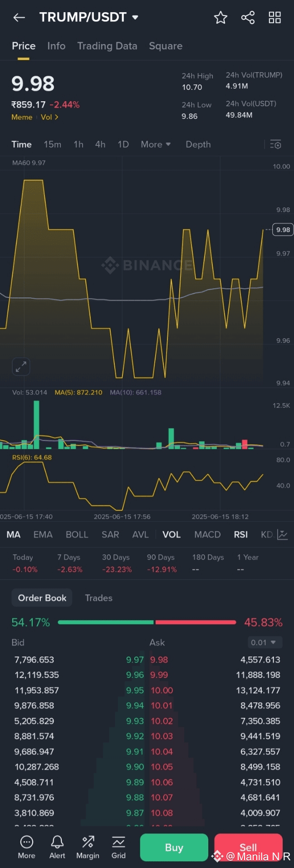
Task: Tap the tall green volume bar
Action: pyautogui.click(x=36, y=424)
